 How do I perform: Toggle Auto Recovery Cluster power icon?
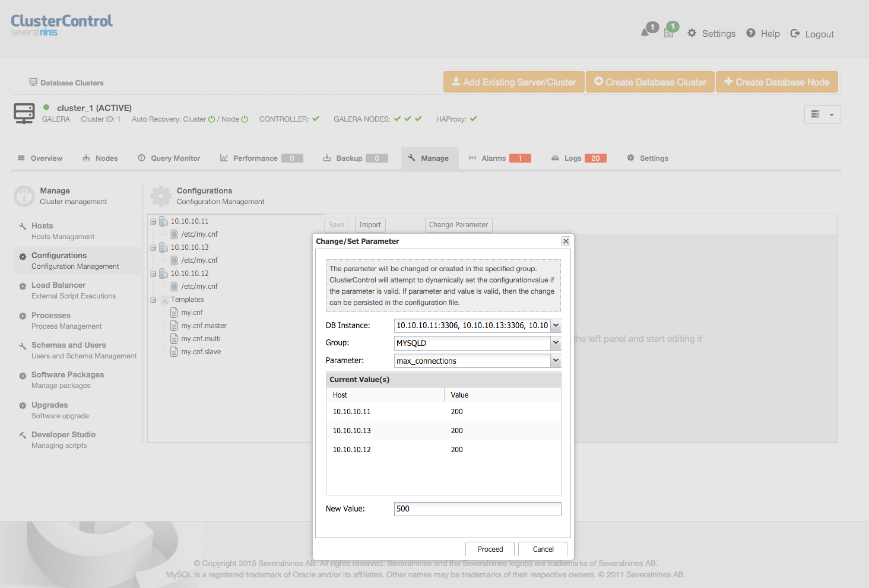pos(211,119)
